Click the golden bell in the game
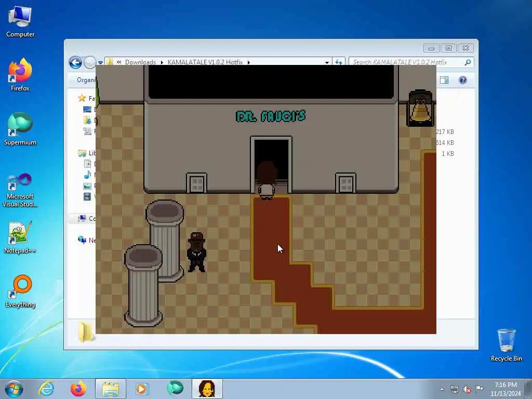This screenshot has width=532, height=399. 421,109
